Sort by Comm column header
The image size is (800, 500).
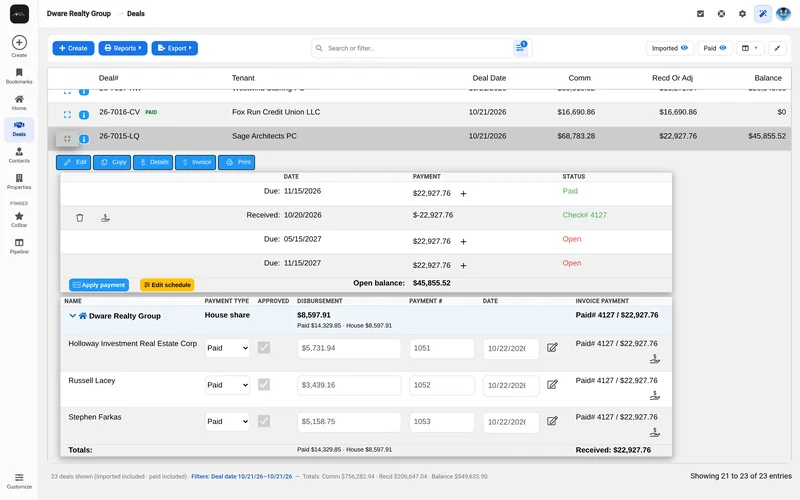click(x=580, y=78)
